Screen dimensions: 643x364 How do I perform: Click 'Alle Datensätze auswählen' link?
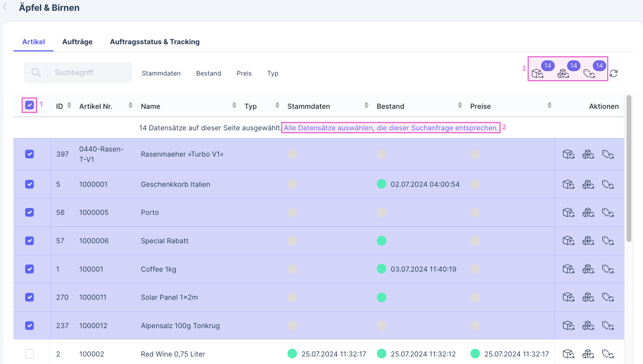click(x=391, y=128)
